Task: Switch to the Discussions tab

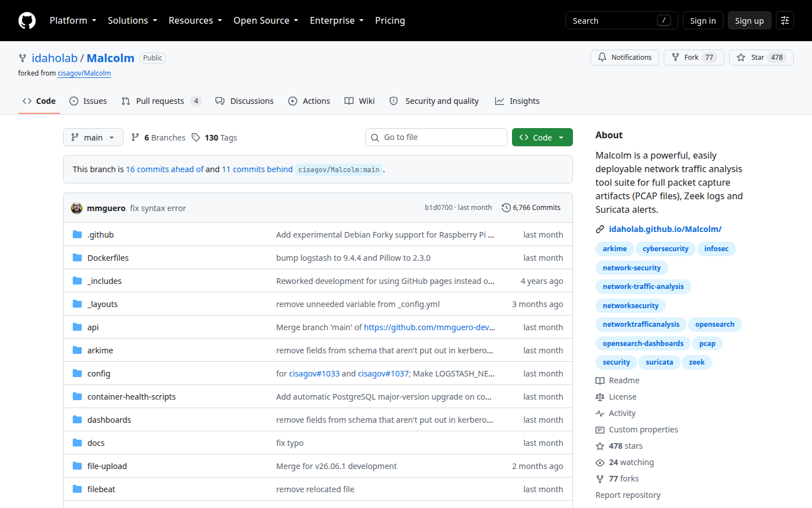Action: click(244, 101)
